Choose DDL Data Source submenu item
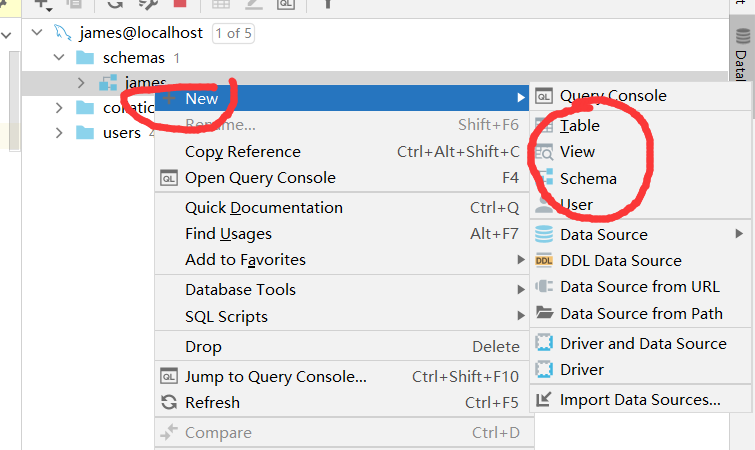This screenshot has height=450, width=755. click(640, 260)
